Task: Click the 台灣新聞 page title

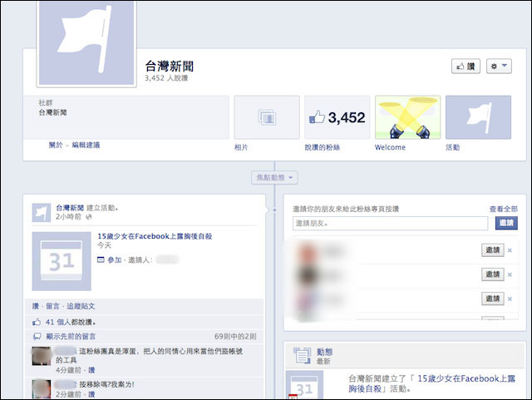Action: pos(170,67)
